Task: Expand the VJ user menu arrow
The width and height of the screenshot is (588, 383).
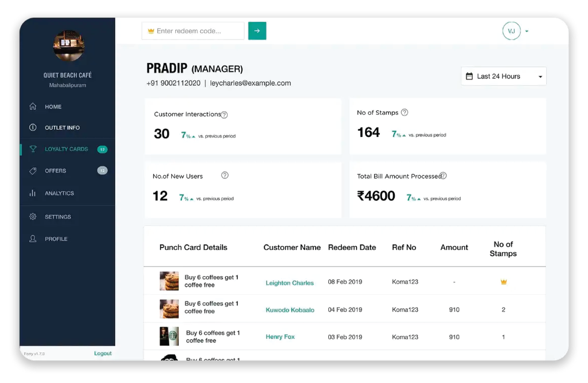Action: coord(526,31)
